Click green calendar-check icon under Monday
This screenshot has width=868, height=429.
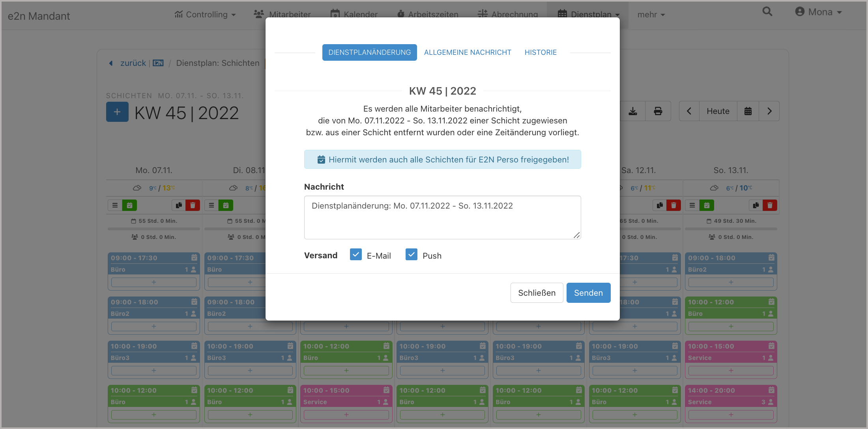(x=129, y=205)
